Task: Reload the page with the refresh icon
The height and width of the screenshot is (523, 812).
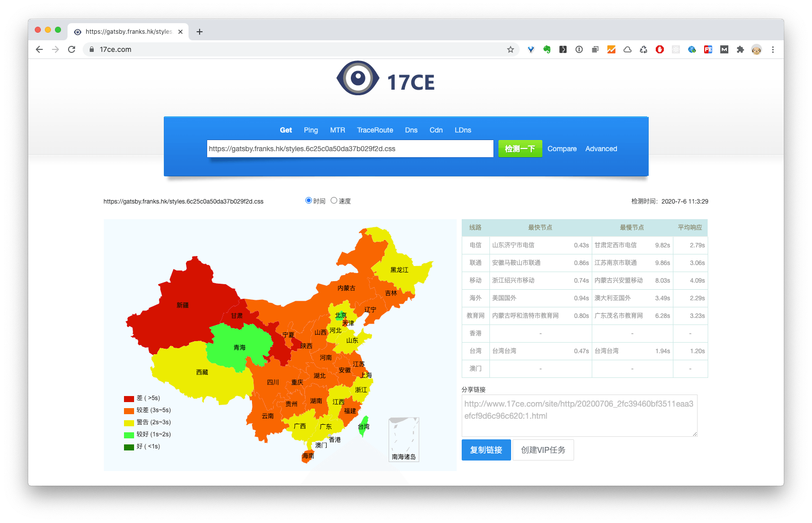Action: tap(71, 49)
